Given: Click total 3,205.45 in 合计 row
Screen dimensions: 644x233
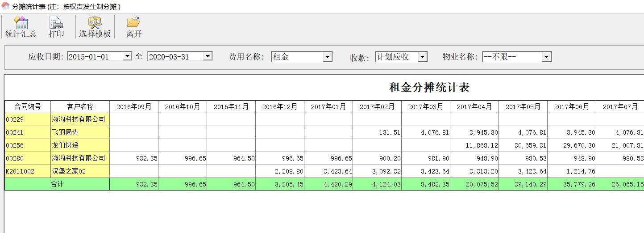Looking at the screenshot, I should point(280,184).
